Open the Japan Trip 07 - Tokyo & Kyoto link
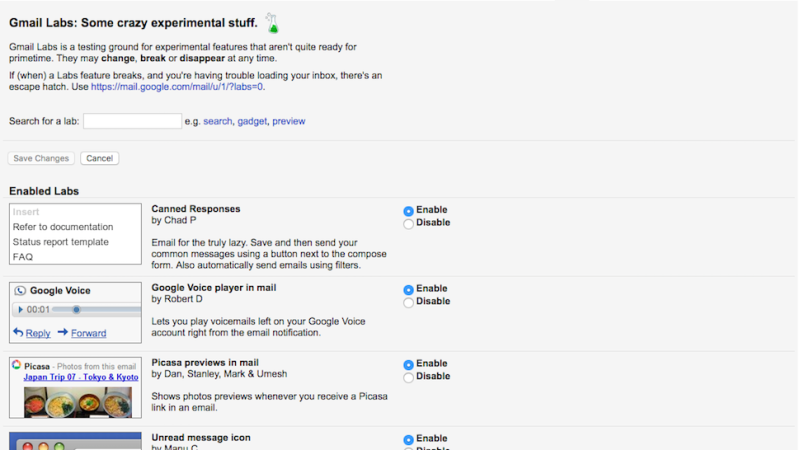The width and height of the screenshot is (800, 450). [81, 377]
